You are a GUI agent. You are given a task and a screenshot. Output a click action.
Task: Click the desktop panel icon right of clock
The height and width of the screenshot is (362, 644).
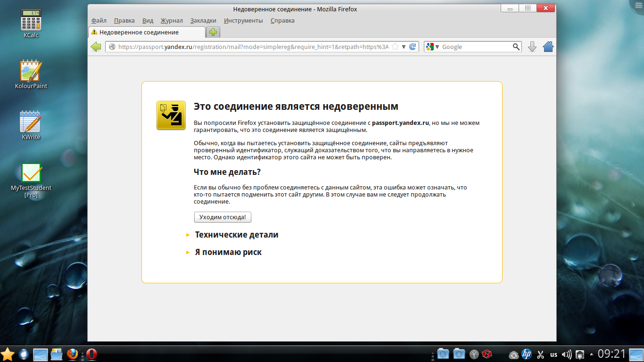[x=636, y=354]
